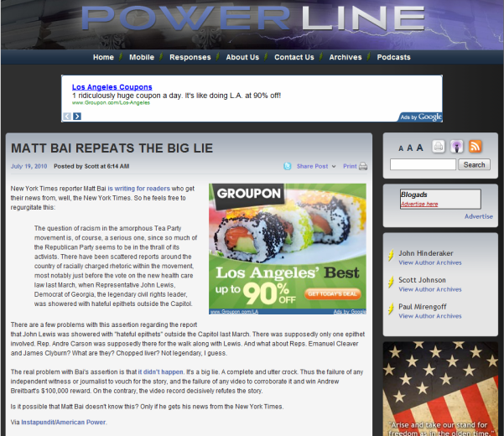Click next ad arrow in banner

tap(77, 117)
